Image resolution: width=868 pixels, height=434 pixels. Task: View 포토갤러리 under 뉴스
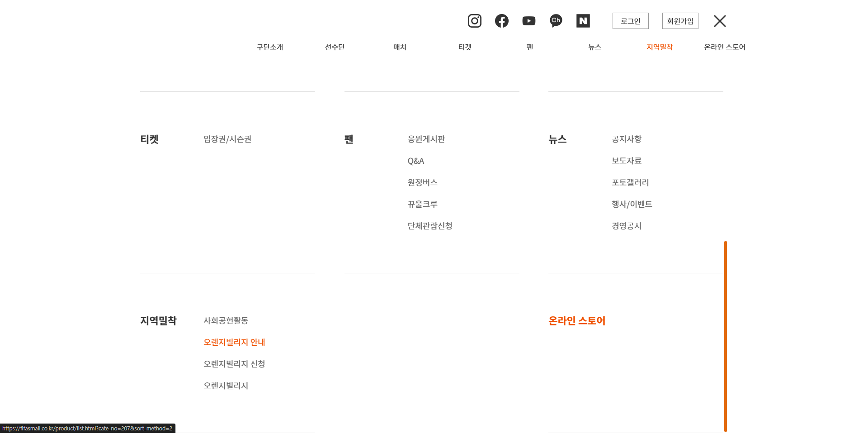(x=630, y=182)
